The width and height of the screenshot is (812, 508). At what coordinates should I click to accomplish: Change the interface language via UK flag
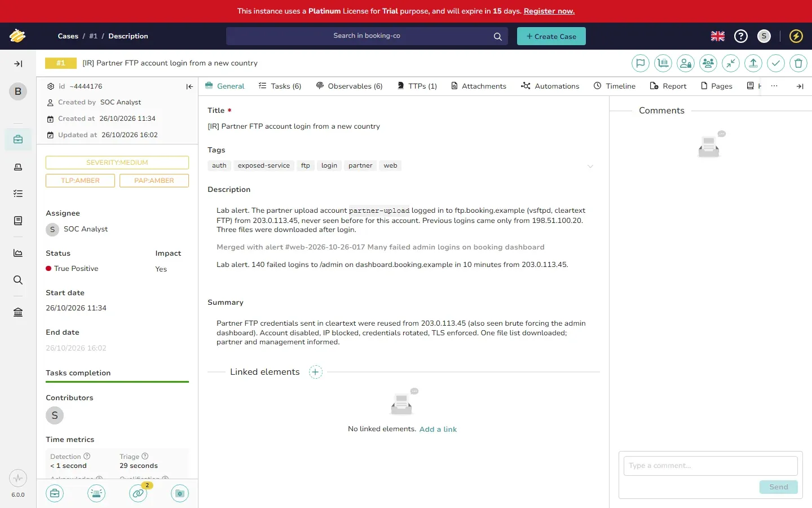coord(718,36)
